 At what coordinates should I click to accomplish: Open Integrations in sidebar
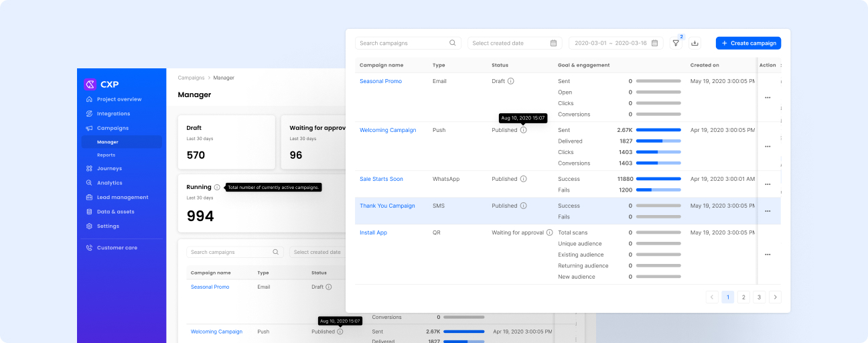(113, 114)
